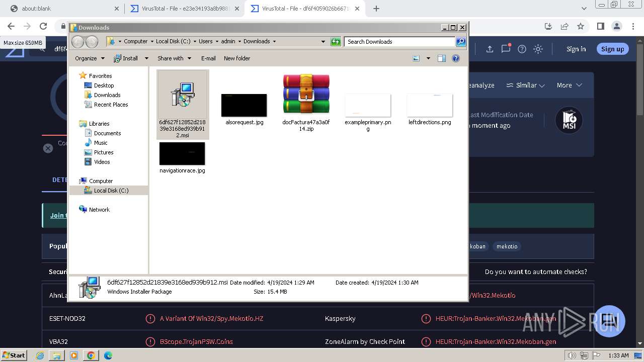Open Microsoft Edge from taskbar
This screenshot has height=362, width=644.
[x=108, y=355]
